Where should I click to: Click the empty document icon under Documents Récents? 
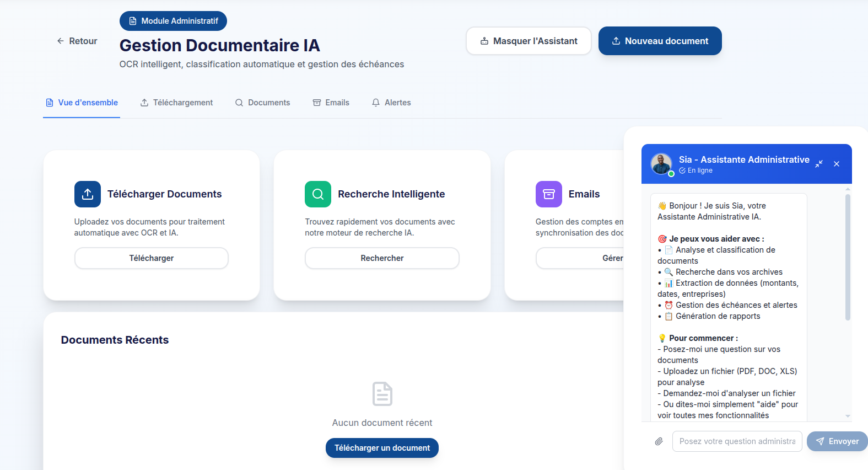pyautogui.click(x=382, y=394)
